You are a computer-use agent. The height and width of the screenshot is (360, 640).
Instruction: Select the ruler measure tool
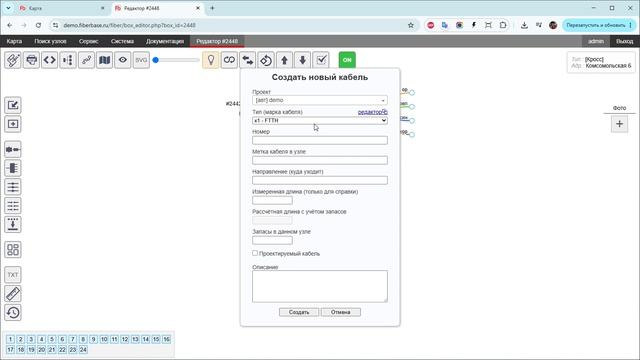pyautogui.click(x=13, y=294)
